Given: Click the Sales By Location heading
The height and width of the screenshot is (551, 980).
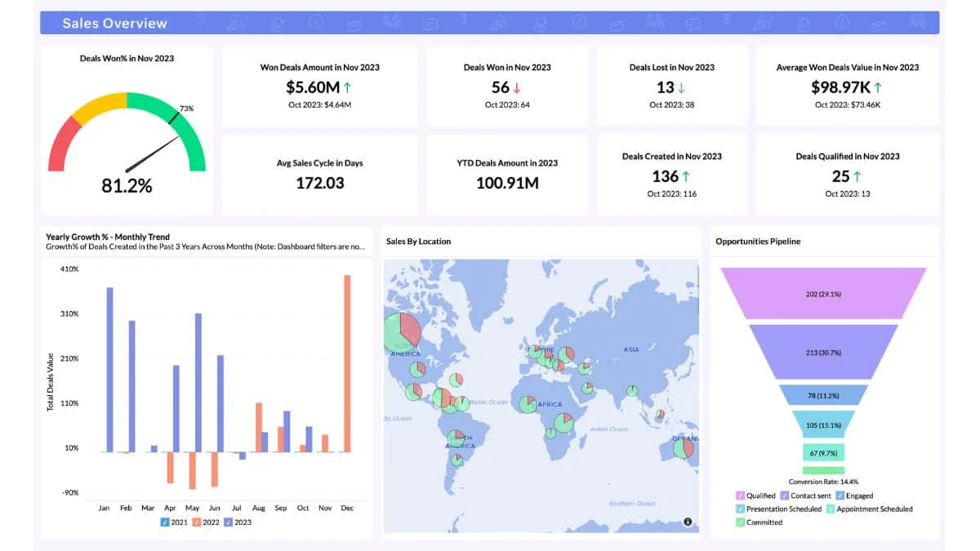Looking at the screenshot, I should coord(419,242).
